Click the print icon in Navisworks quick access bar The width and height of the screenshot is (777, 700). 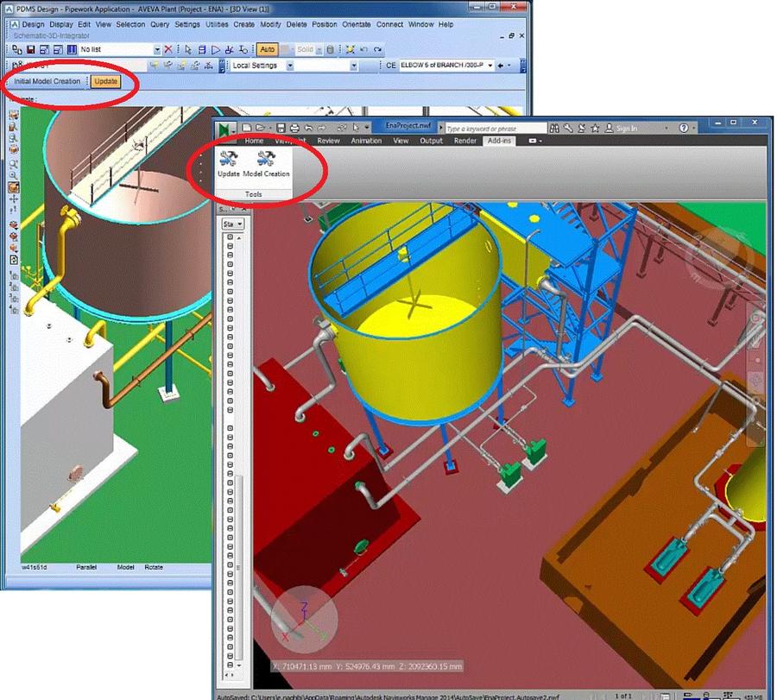click(x=294, y=129)
